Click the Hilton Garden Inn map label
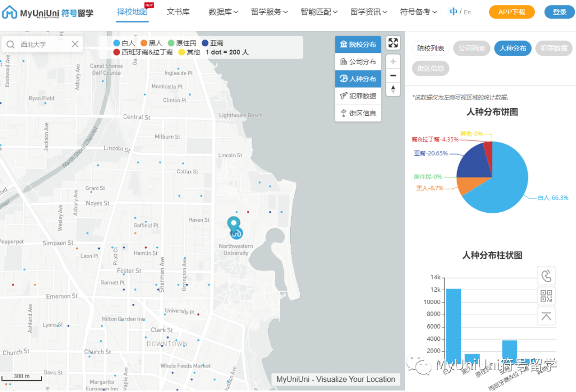 click(x=123, y=319)
